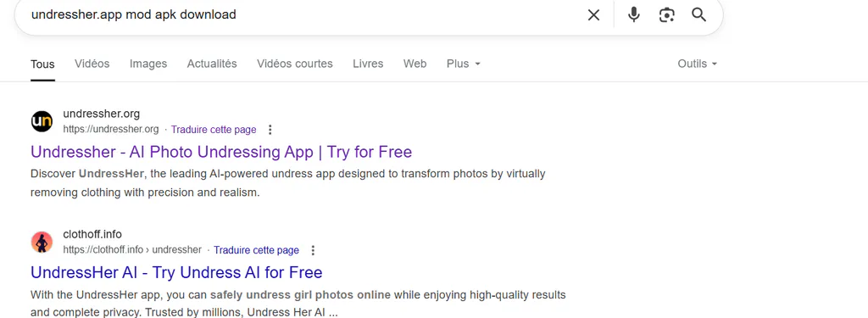Open Google Lens image search icon
This screenshot has width=868, height=318.
[x=666, y=15]
